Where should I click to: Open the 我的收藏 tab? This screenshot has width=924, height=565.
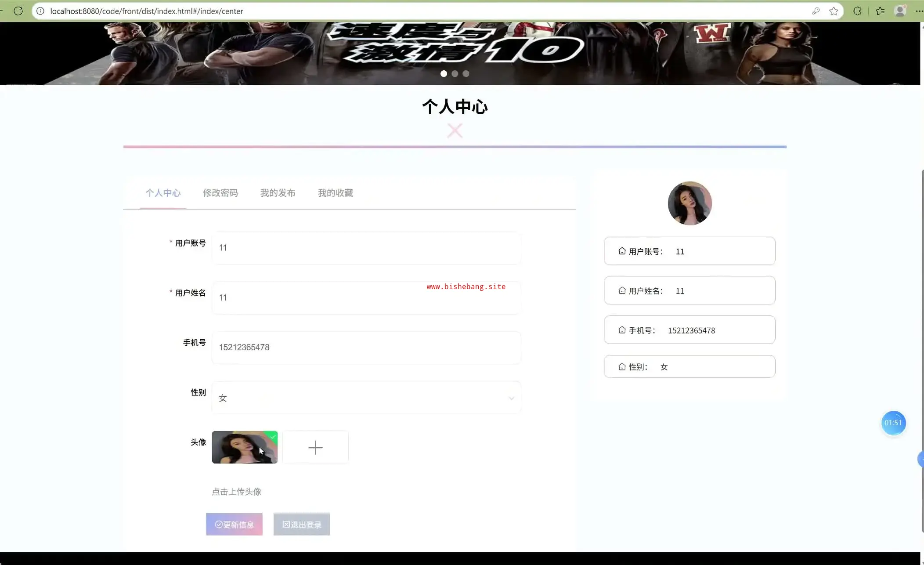pos(335,193)
